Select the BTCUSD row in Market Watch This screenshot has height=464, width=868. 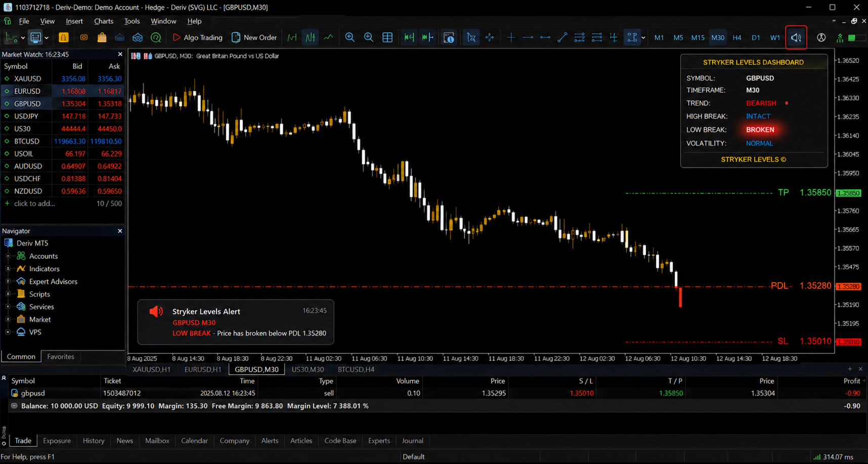coord(62,141)
